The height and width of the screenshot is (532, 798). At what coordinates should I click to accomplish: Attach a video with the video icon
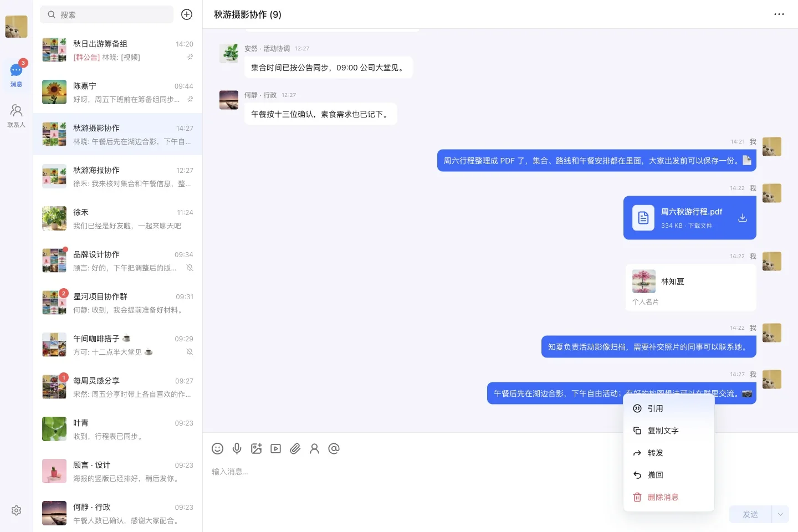(x=275, y=448)
